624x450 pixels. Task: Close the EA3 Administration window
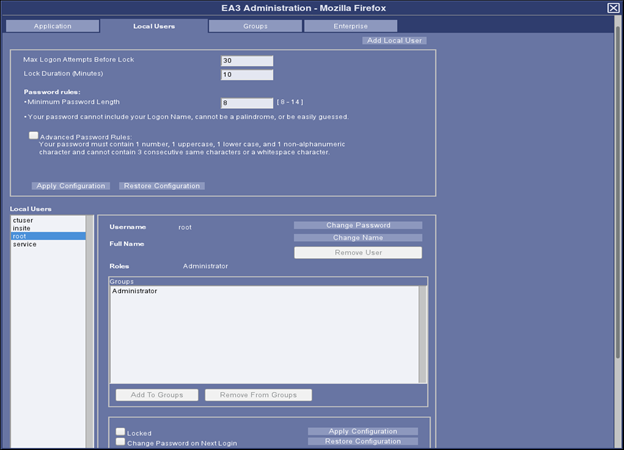(613, 8)
